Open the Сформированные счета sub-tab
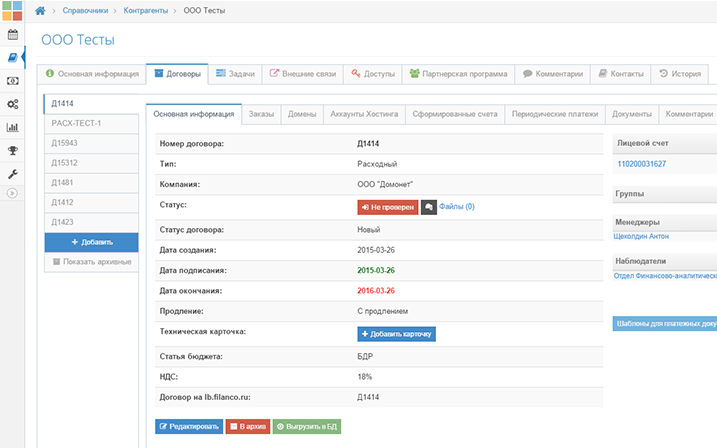Image resolution: width=717 pixels, height=448 pixels. 454,114
